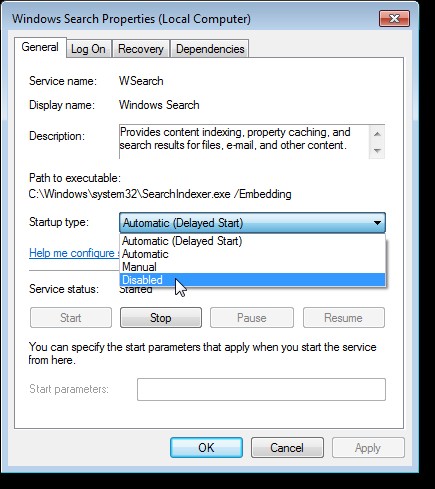Image resolution: width=435 pixels, height=489 pixels.
Task: Open the Recovery tab
Action: [x=141, y=49]
